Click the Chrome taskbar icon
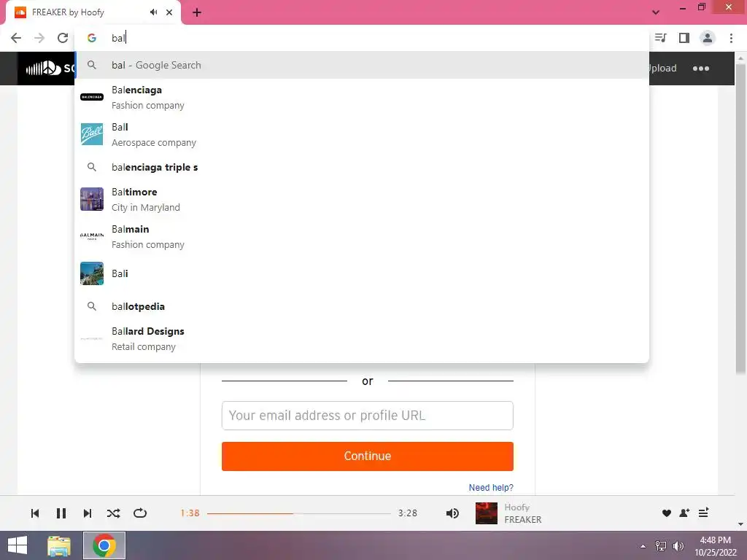Image resolution: width=747 pixels, height=560 pixels. [x=104, y=545]
